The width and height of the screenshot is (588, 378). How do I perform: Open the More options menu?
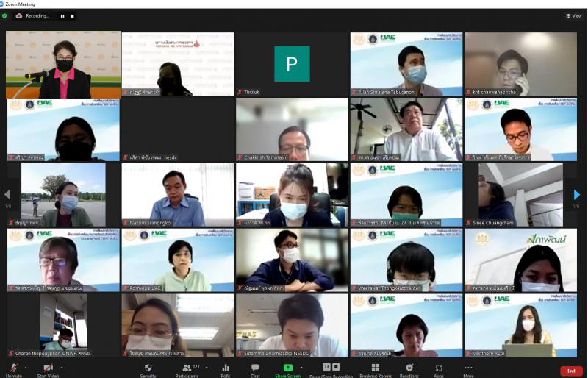click(x=468, y=370)
